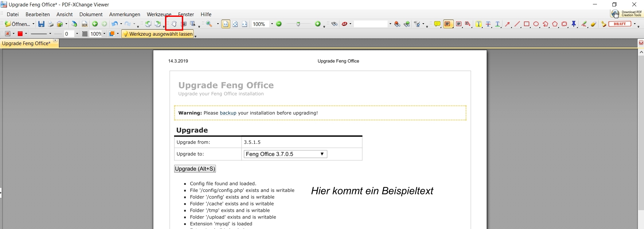Open the Anmerkungen menu
The image size is (644, 229).
[125, 14]
